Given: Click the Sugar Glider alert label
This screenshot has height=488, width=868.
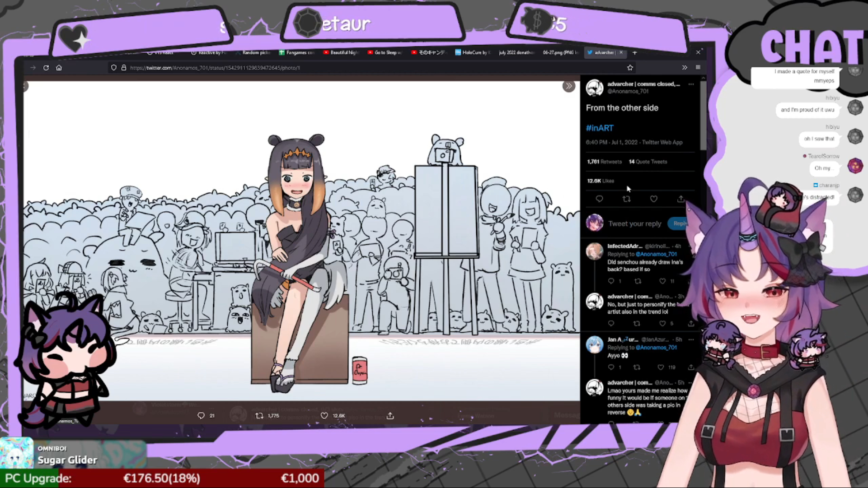Looking at the screenshot, I should tap(67, 460).
